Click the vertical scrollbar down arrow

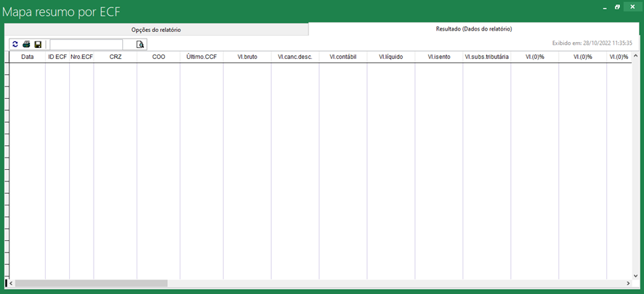point(635,275)
